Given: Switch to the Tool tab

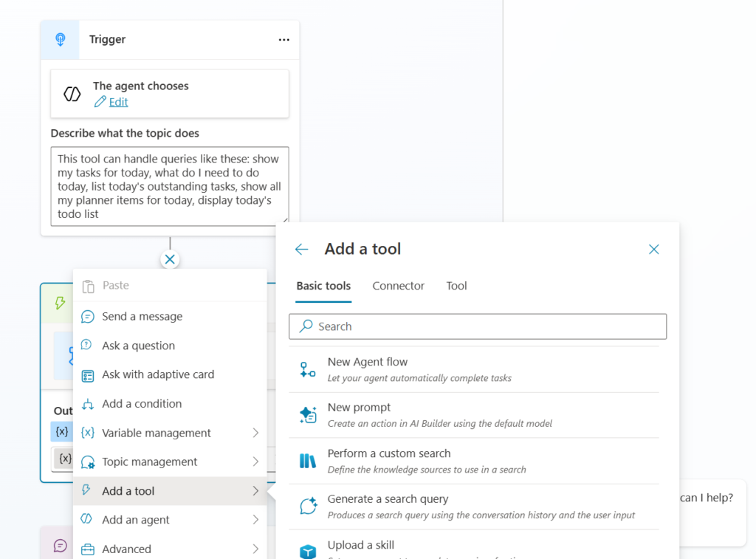Looking at the screenshot, I should (x=456, y=286).
